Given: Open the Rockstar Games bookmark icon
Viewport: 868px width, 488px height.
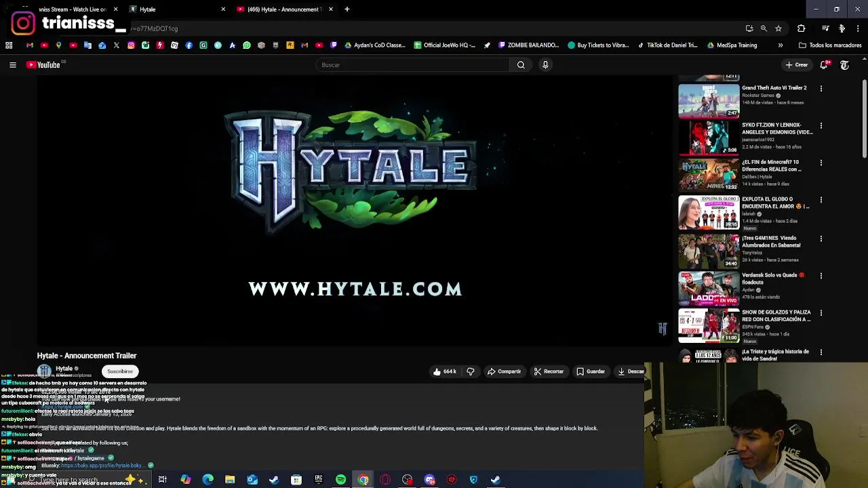Looking at the screenshot, I should click(x=290, y=45).
